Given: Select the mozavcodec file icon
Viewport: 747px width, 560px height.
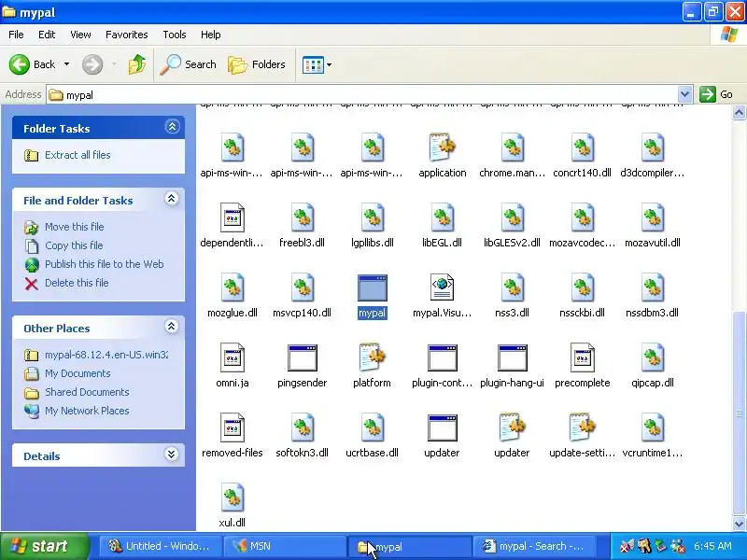Looking at the screenshot, I should pyautogui.click(x=582, y=217).
